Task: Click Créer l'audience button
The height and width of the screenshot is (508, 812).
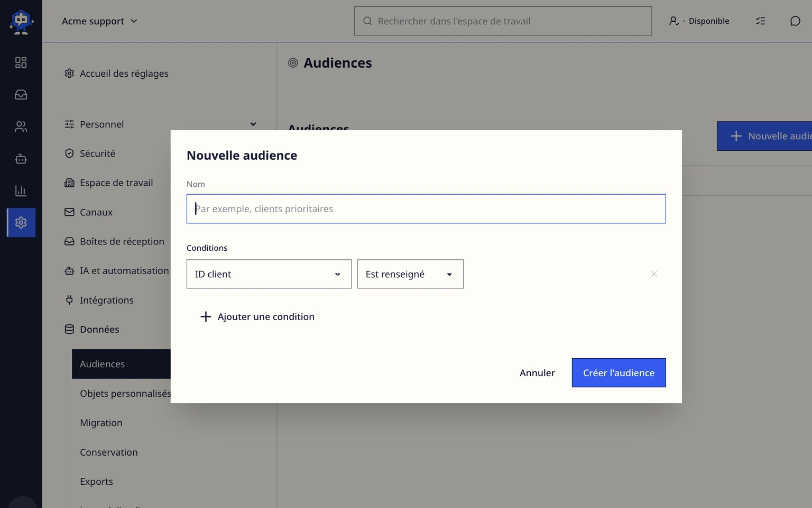Action: [619, 373]
